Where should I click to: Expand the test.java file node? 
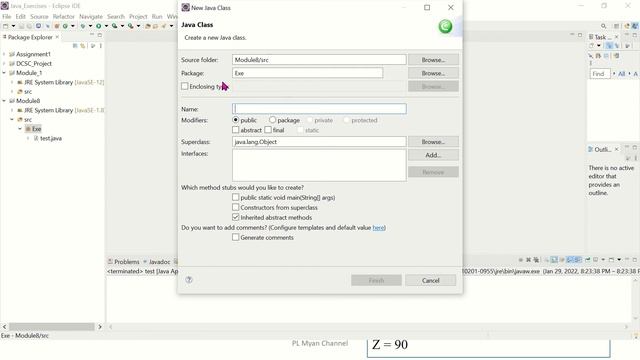(x=28, y=138)
